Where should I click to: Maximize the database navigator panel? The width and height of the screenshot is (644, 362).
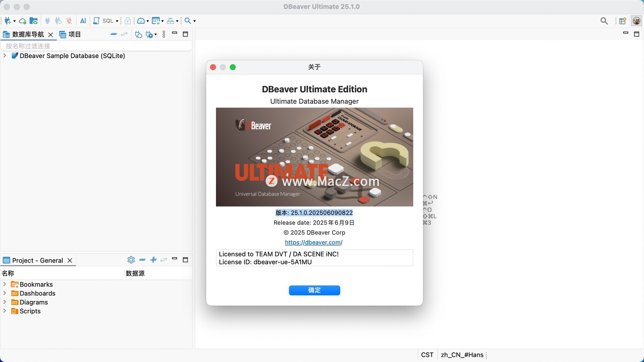[185, 34]
